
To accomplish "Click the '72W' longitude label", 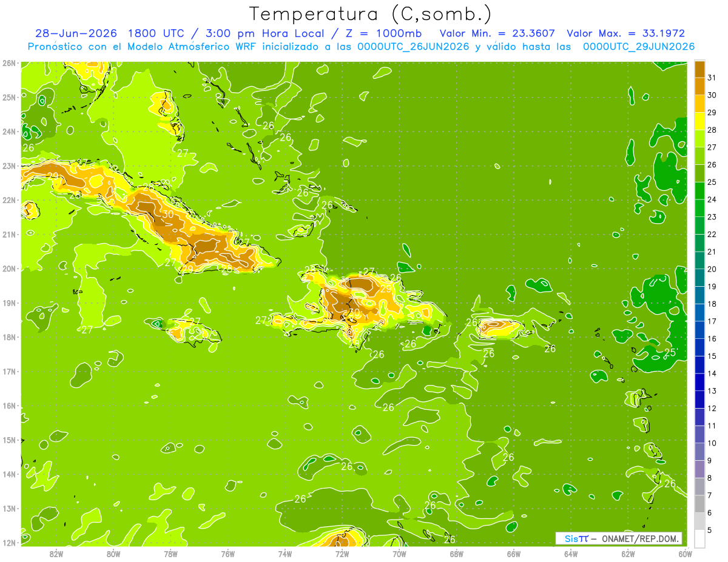I will tap(342, 554).
